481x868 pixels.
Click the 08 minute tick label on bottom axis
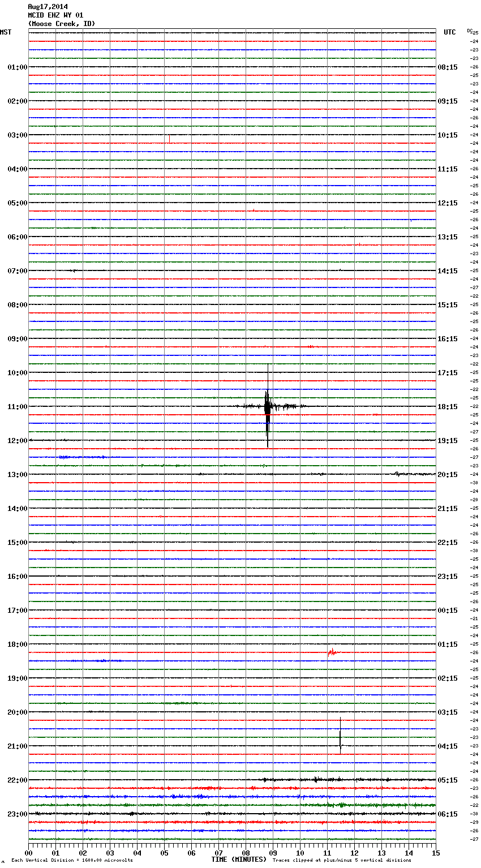246,853
